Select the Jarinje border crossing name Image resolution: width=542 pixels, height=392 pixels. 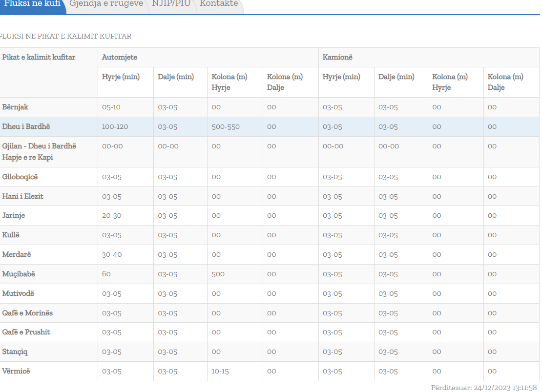[x=14, y=215]
